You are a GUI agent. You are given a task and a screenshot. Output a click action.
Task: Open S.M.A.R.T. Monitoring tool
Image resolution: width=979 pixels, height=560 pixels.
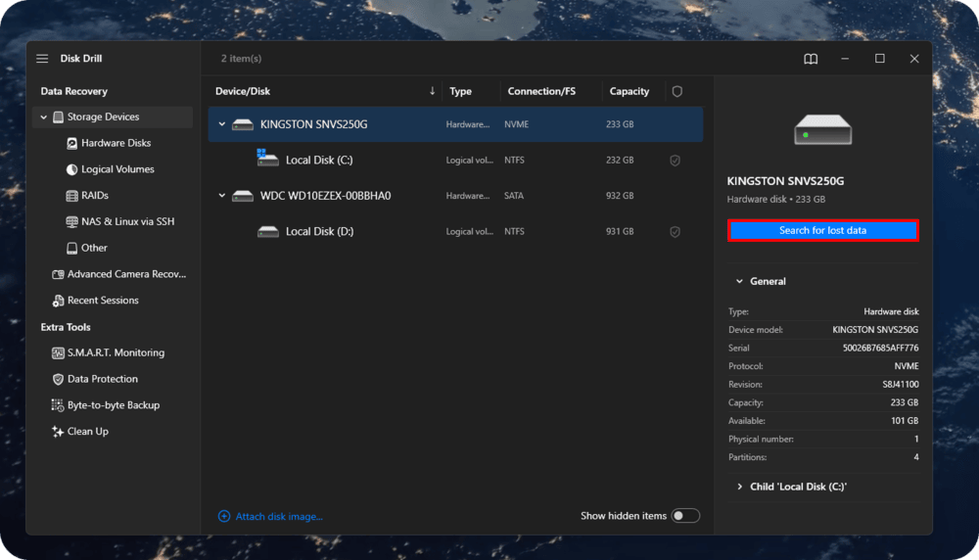coord(115,352)
